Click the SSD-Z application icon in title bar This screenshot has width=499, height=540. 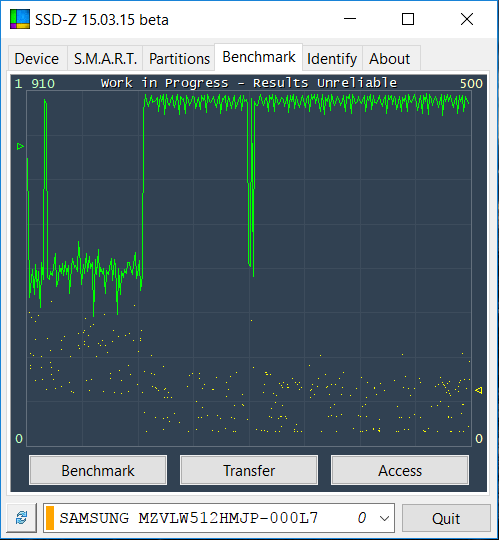point(20,19)
